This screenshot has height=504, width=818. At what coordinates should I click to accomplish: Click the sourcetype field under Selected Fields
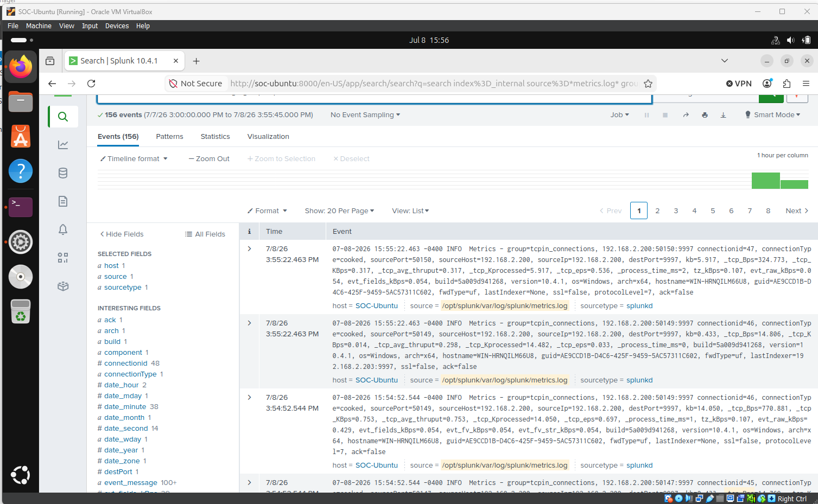click(123, 288)
